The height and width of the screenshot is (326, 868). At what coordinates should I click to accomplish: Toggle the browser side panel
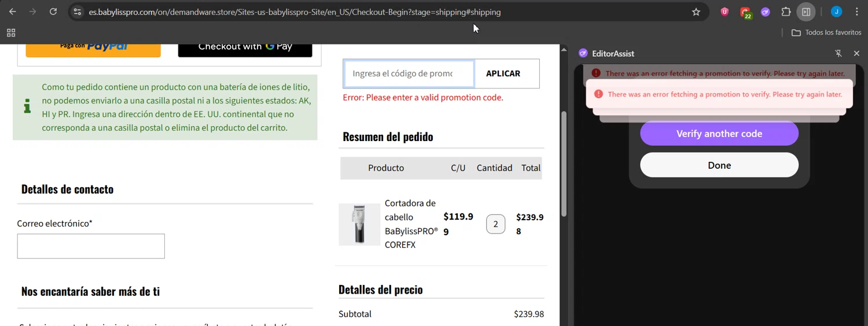(806, 12)
